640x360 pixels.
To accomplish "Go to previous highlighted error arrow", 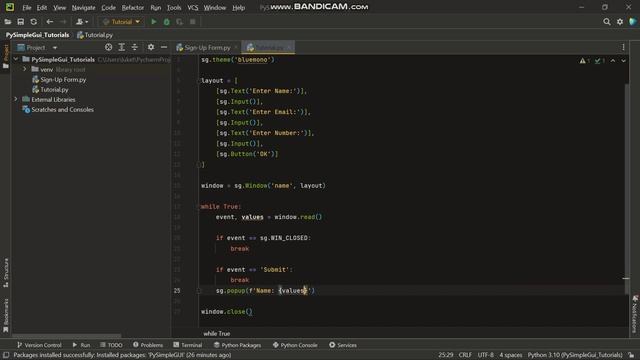I will click(613, 61).
